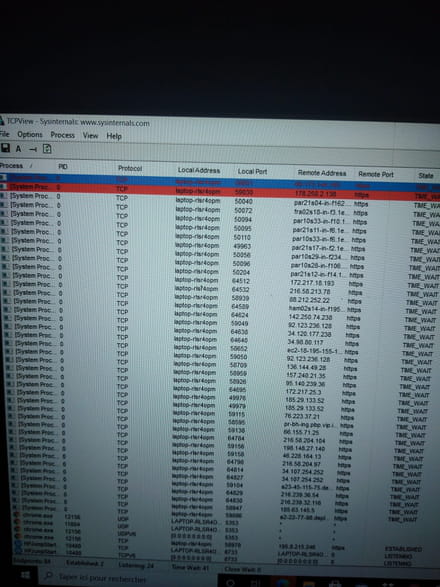Image resolution: width=440 pixels, height=587 pixels.
Task: Click the TCPView app icon in title bar
Action: tap(2, 121)
